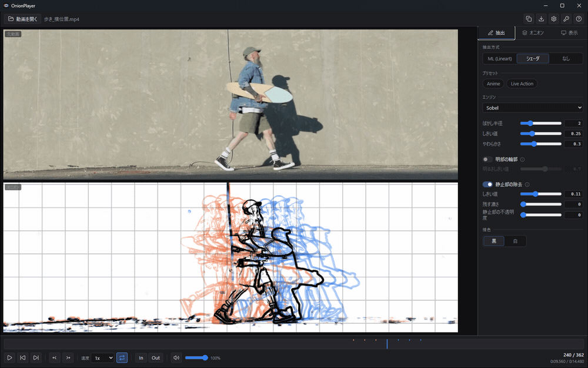Click the copy icon in top toolbar
Image resolution: width=588 pixels, height=368 pixels.
pos(529,19)
